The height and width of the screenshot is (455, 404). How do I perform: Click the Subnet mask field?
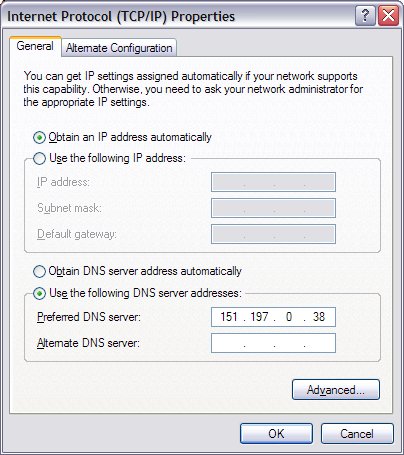(x=273, y=208)
